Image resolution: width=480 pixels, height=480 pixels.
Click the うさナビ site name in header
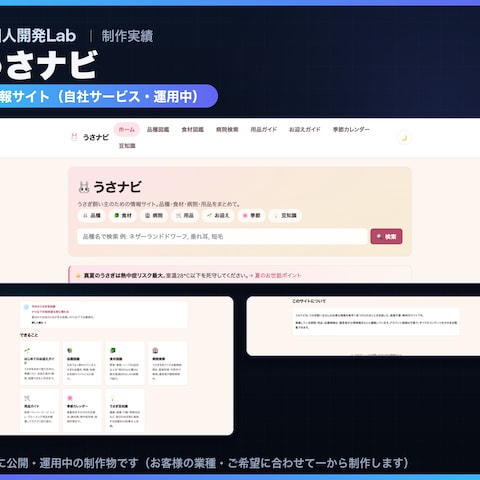[96, 137]
